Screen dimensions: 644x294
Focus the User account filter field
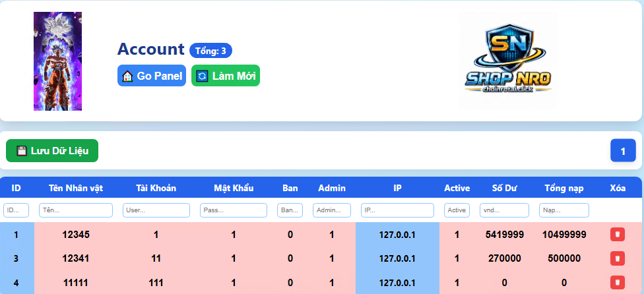tap(156, 210)
